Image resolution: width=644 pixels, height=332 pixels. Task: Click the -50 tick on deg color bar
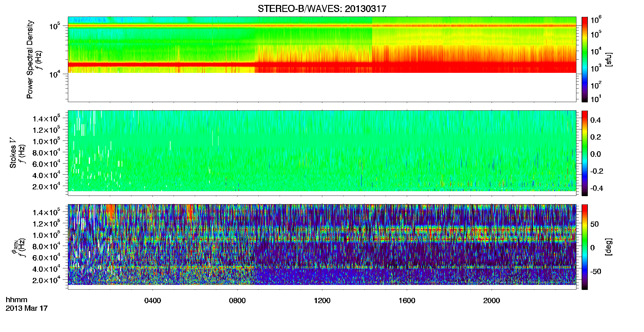tap(596, 271)
